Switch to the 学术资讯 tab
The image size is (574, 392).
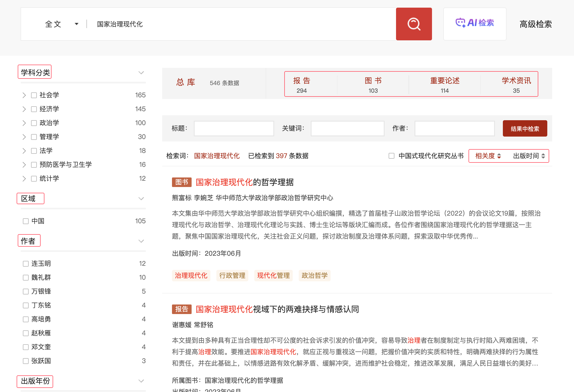tap(516, 85)
